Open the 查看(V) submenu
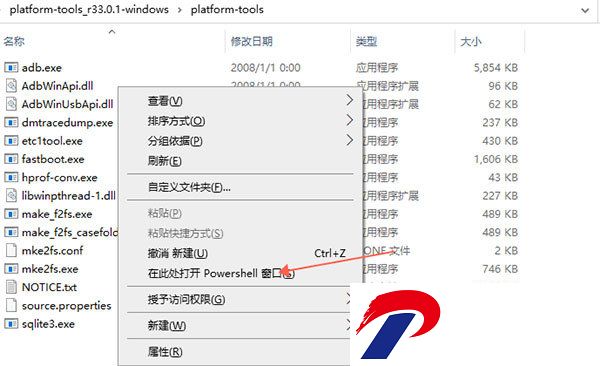Viewport: 600px width, 366px height. click(240, 101)
